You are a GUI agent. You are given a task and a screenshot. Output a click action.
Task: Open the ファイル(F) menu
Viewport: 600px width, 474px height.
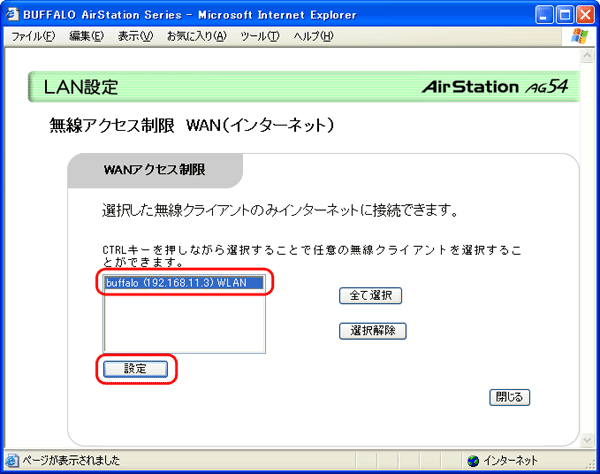tap(33, 37)
